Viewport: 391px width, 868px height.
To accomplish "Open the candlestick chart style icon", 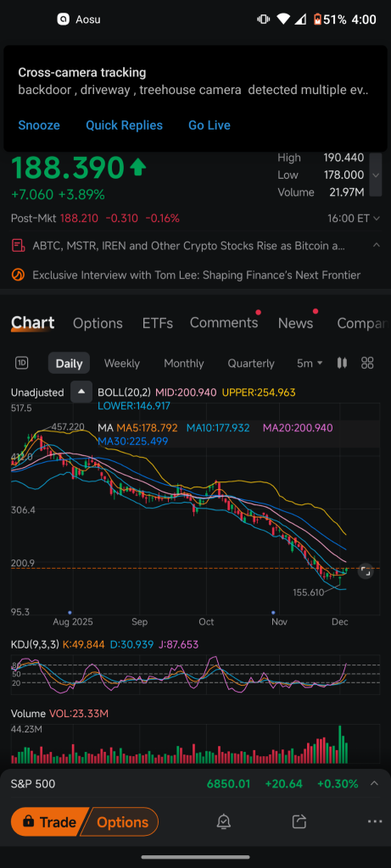I will coord(342,363).
